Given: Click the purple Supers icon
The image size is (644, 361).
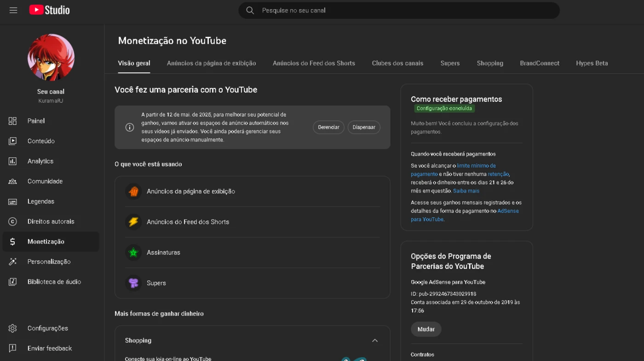Looking at the screenshot, I should click(x=133, y=283).
